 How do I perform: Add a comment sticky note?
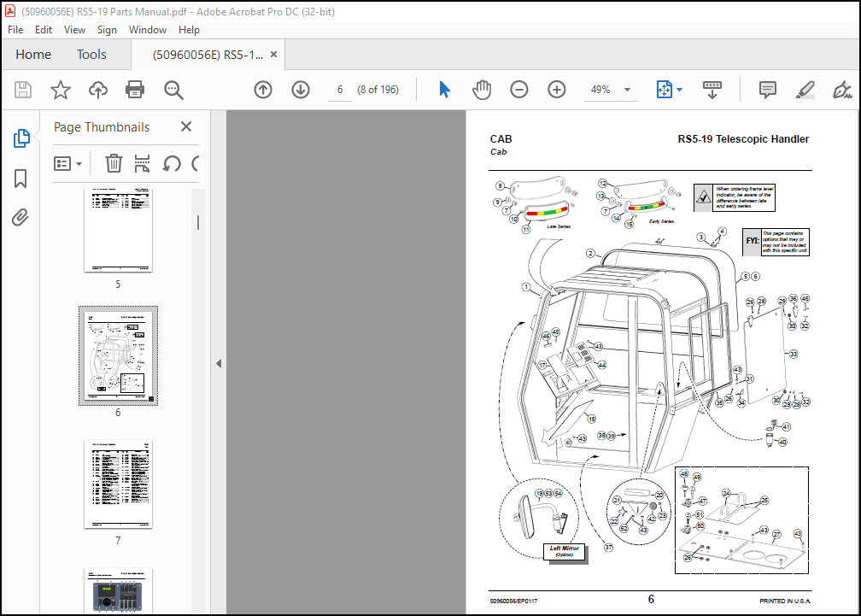[x=767, y=90]
